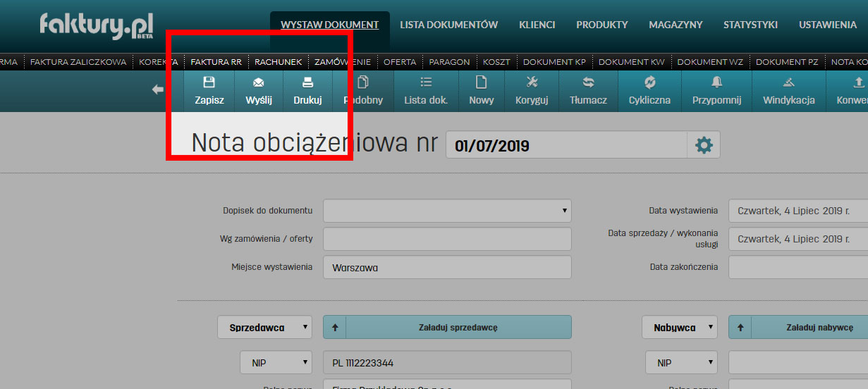Select Faktura RR document type
Viewport: 868px width, 389px height.
click(216, 62)
